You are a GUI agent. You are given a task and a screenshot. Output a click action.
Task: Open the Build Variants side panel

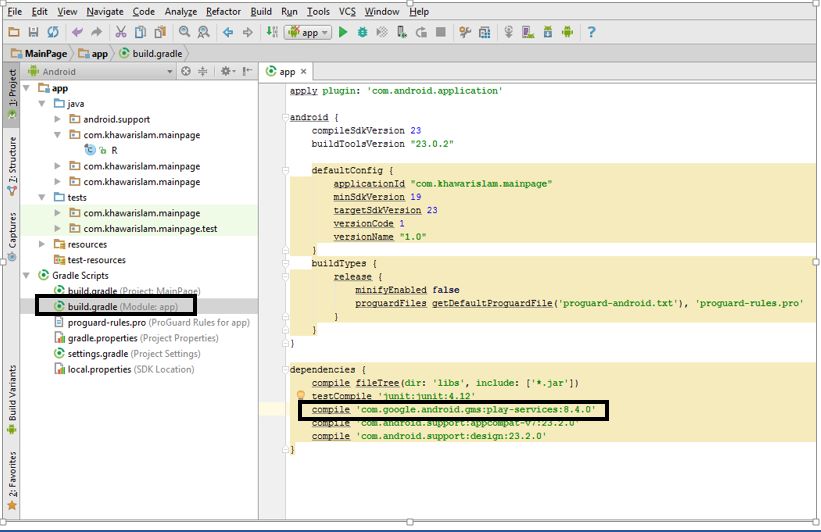click(x=12, y=400)
